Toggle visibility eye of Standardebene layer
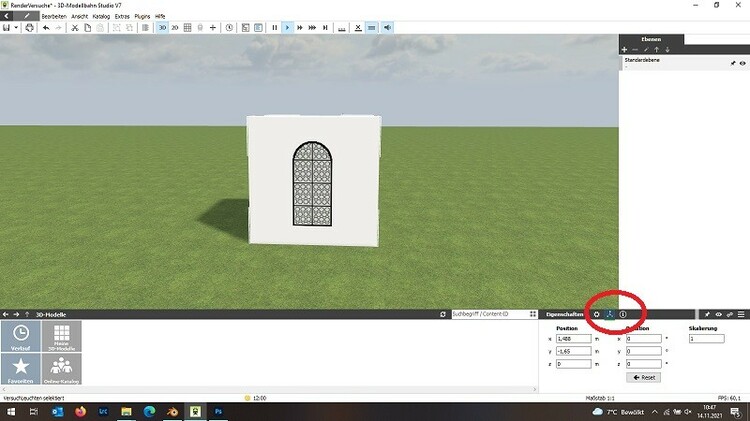750x421 pixels. [742, 63]
